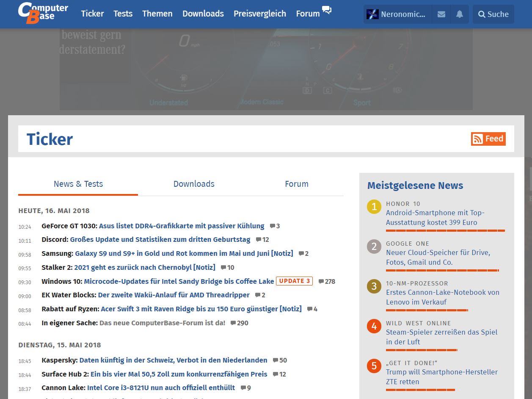Go to Preisvergleich in header

pyautogui.click(x=260, y=14)
